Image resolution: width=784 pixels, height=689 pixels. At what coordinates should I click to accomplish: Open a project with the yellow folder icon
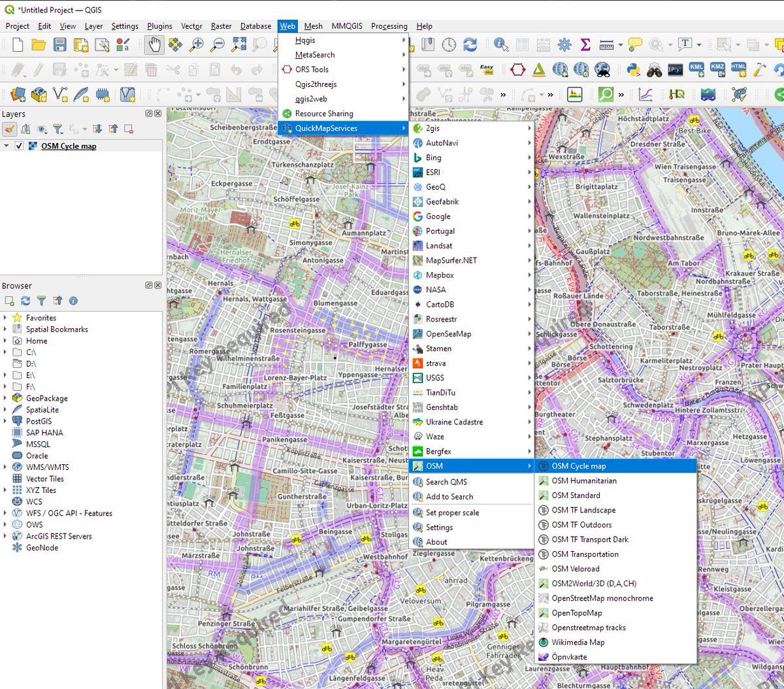point(39,44)
